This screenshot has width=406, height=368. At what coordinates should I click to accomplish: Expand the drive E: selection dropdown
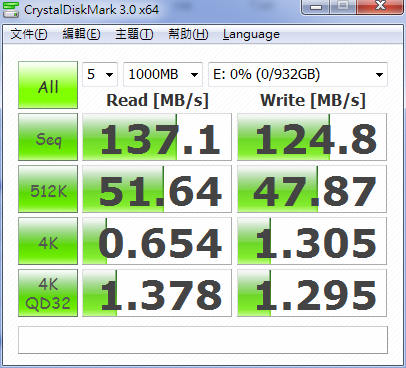click(298, 74)
